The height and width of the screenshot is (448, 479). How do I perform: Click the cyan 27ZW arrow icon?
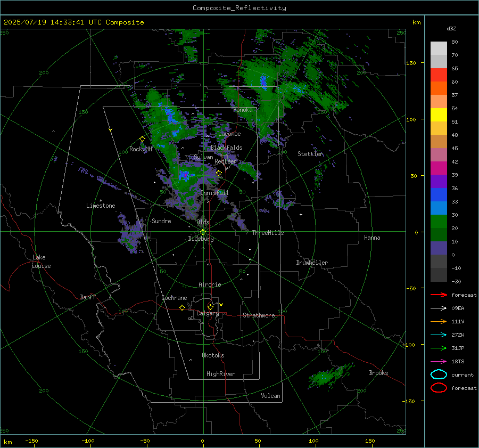[x=439, y=335]
